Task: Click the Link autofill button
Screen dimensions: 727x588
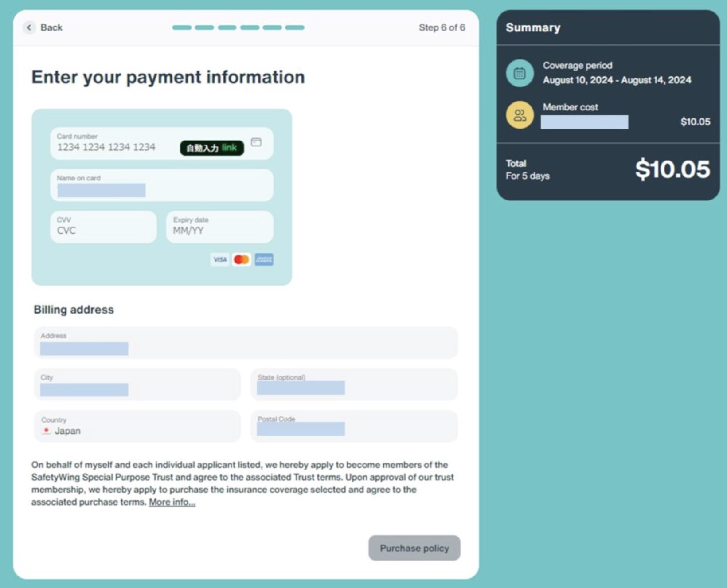Action: (x=212, y=148)
